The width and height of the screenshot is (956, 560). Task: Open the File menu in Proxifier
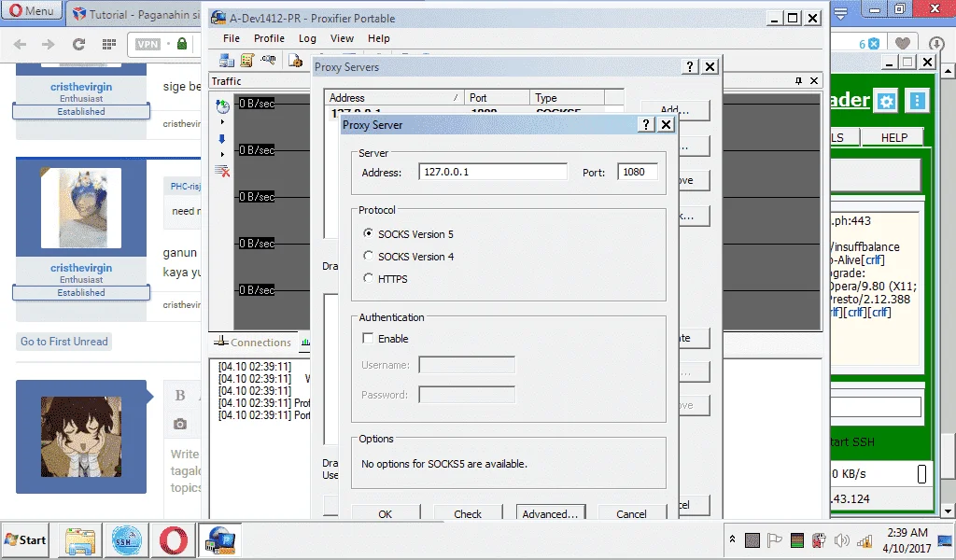click(232, 38)
